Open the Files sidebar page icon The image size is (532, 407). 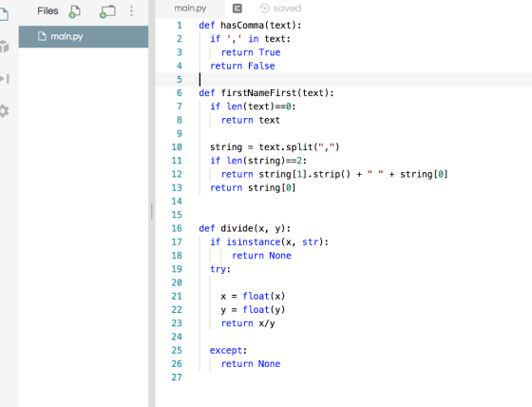click(4, 14)
